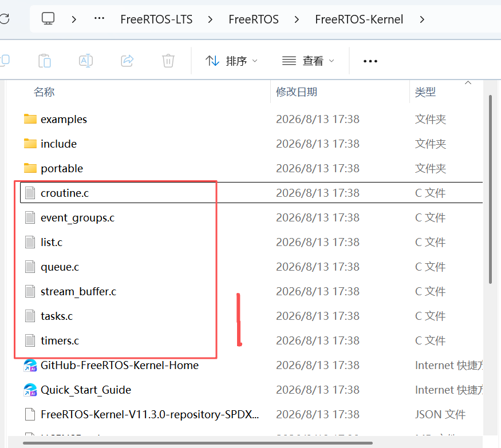Image resolution: width=501 pixels, height=448 pixels.
Task: Click FreeRTOS-Kernel-V11.3.0-repository-SPDX file name
Action: pyautogui.click(x=149, y=414)
